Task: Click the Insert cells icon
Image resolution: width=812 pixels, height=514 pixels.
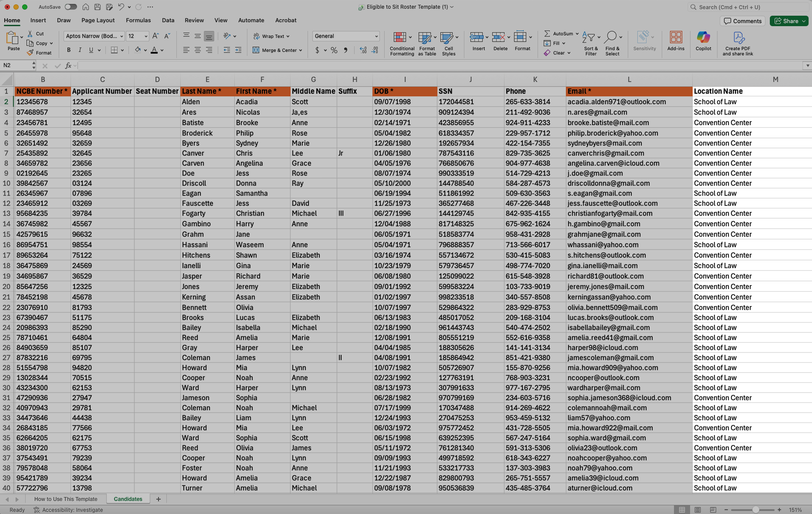Action: point(476,37)
